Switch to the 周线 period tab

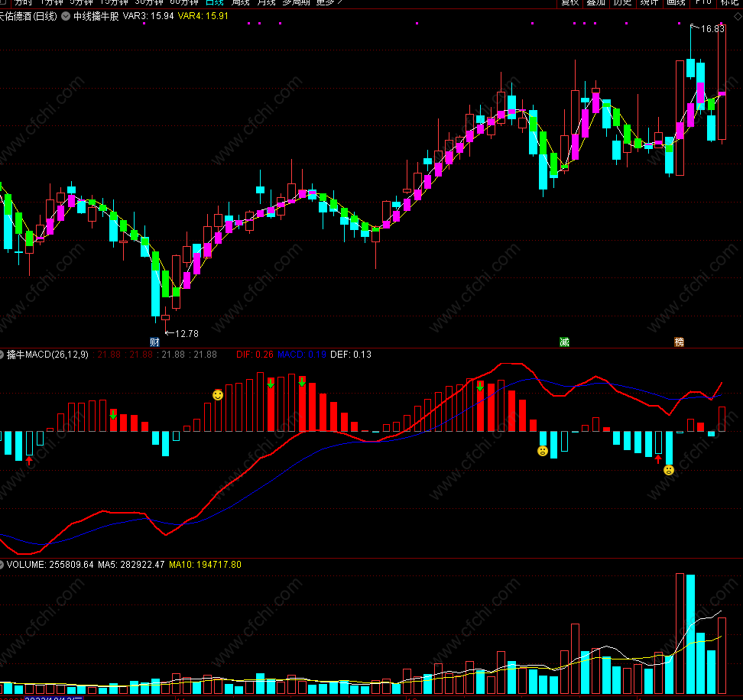click(240, 2)
